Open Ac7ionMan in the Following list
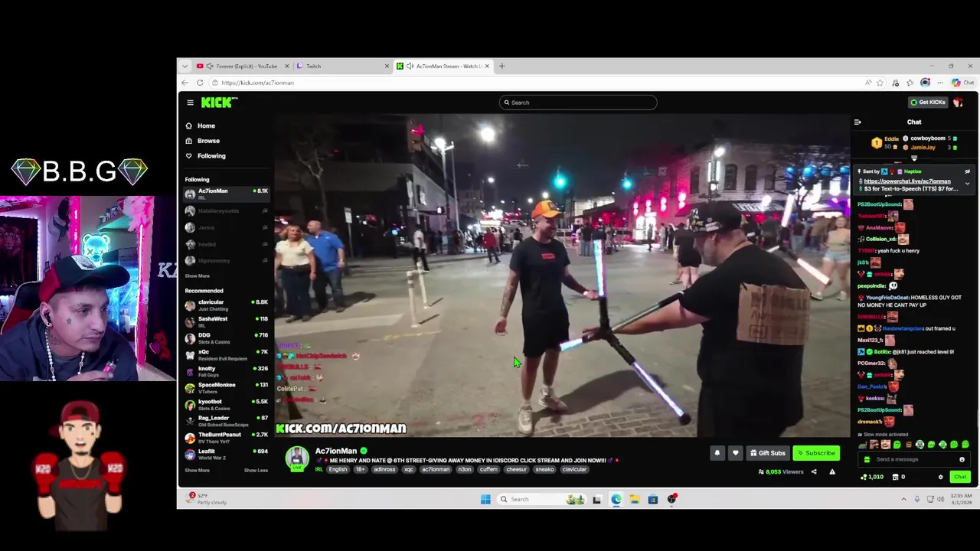The image size is (980, 551). coord(227,193)
